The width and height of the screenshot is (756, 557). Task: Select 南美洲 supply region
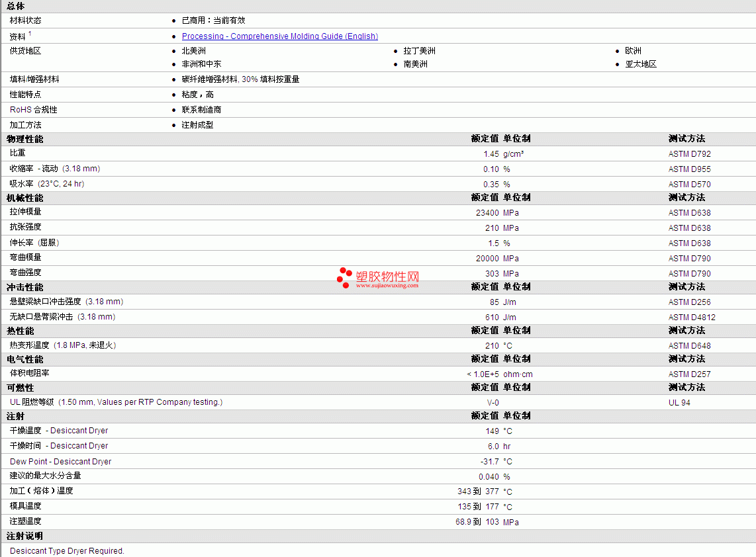pos(416,64)
